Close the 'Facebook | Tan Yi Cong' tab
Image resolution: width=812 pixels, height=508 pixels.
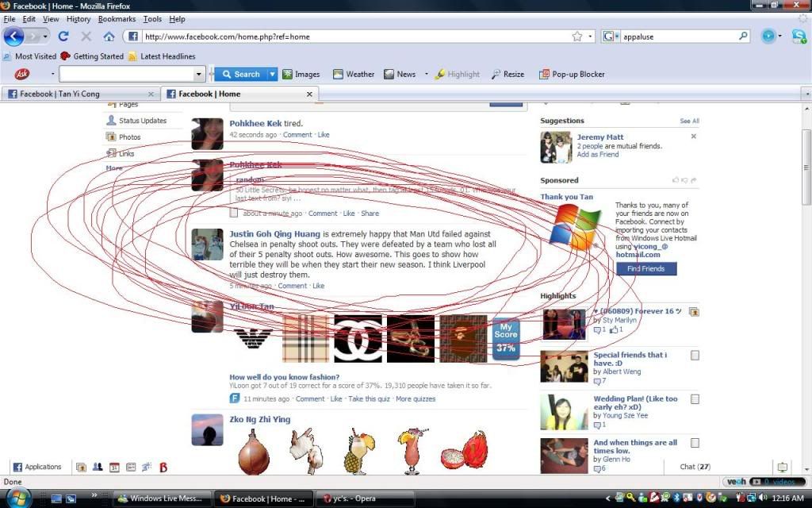(151, 94)
